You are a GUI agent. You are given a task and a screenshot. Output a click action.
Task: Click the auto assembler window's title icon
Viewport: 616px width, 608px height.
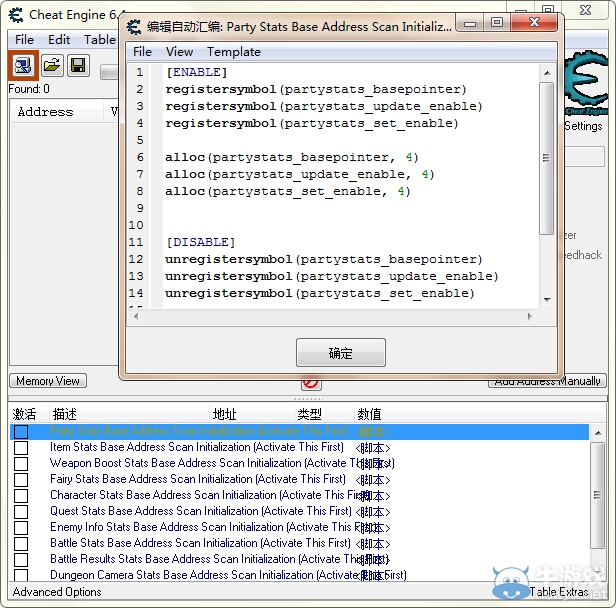(134, 27)
